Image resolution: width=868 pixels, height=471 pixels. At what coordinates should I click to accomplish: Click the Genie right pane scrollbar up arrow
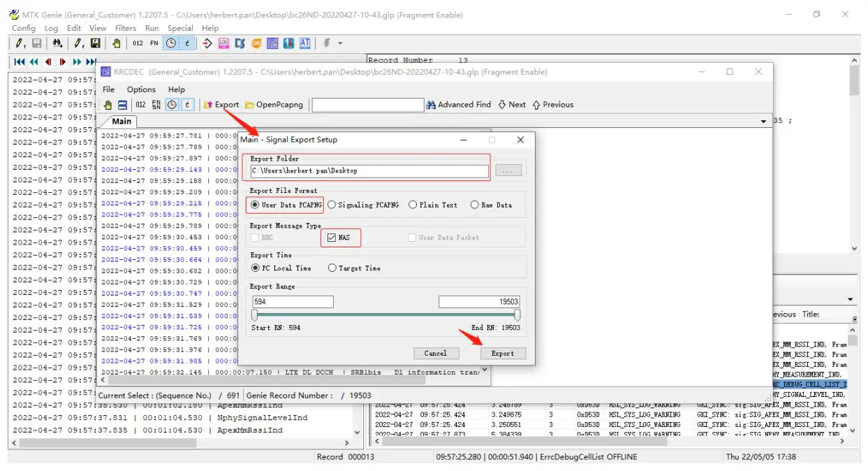click(x=854, y=61)
